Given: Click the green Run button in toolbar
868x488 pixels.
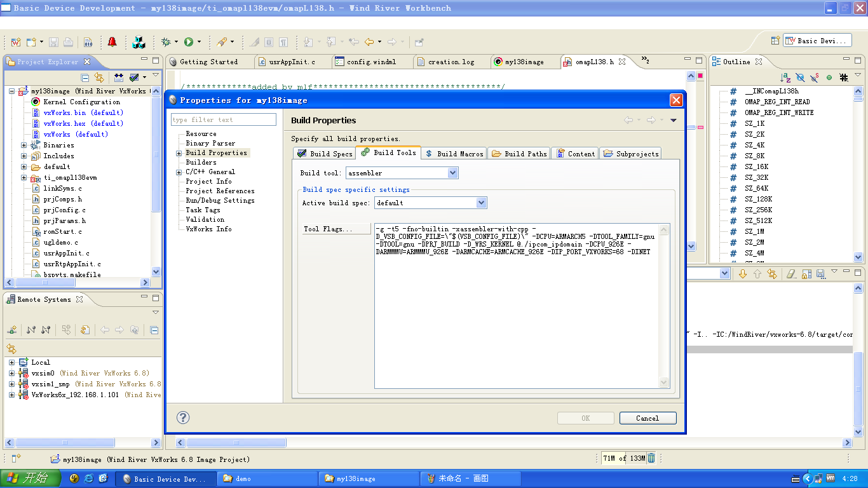Looking at the screenshot, I should point(189,42).
